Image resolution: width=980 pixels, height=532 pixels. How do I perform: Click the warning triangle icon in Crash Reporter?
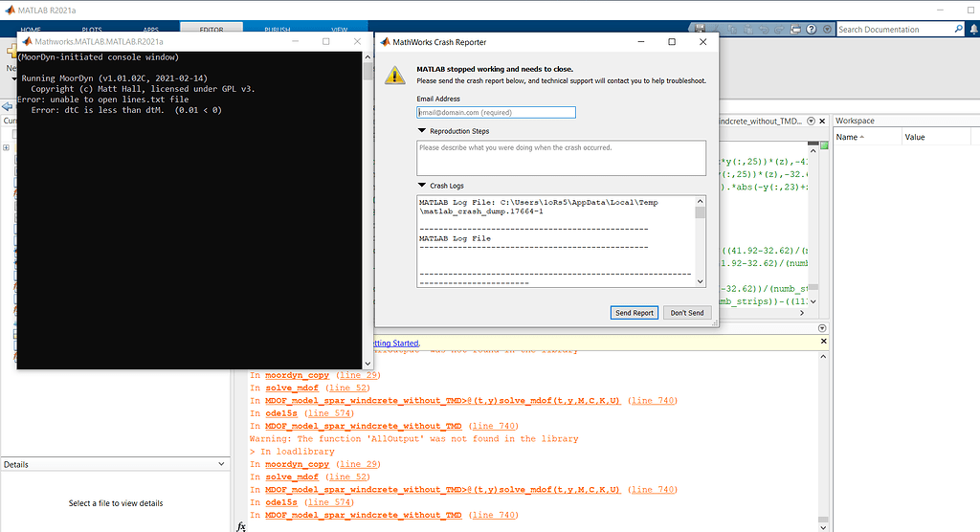[394, 76]
